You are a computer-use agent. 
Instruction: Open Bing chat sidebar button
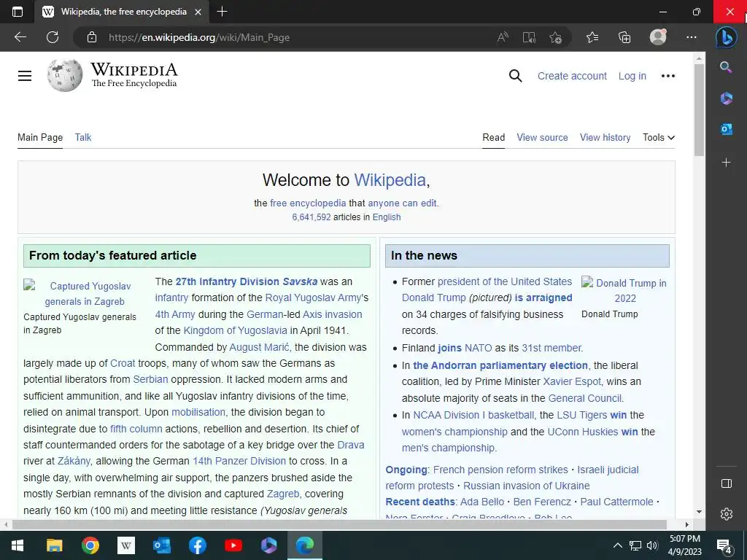pyautogui.click(x=726, y=37)
